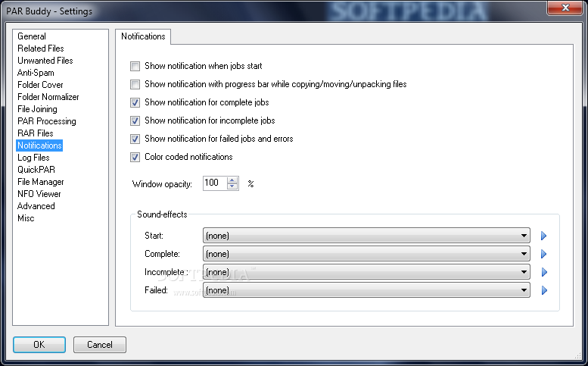Play the Complete sound effect preview

point(544,254)
